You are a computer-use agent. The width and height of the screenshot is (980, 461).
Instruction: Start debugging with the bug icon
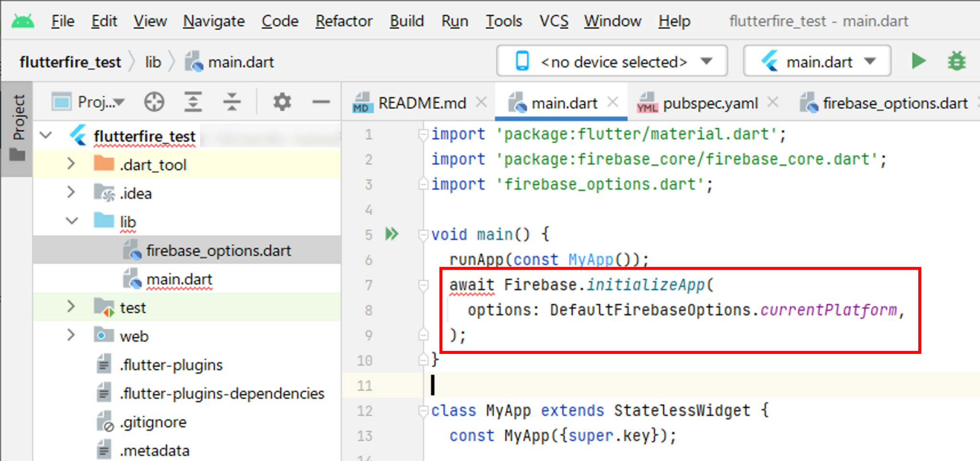[955, 61]
